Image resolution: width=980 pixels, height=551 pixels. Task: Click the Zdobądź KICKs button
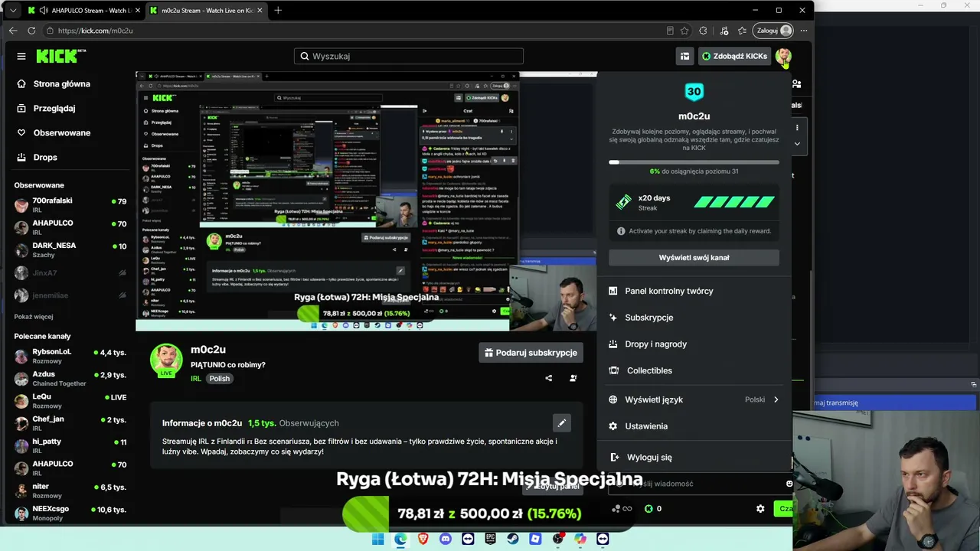point(733,56)
